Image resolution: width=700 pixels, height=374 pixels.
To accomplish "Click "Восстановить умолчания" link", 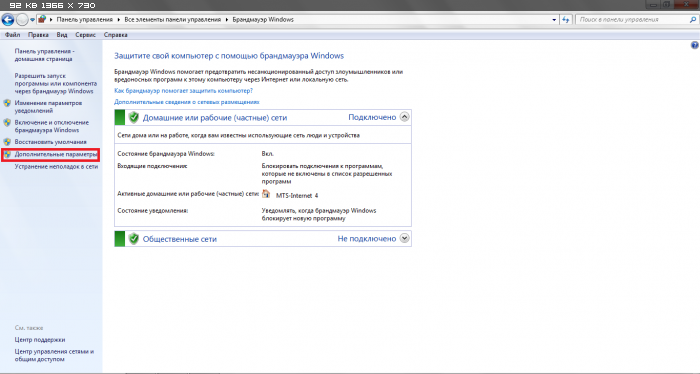I will [50, 142].
